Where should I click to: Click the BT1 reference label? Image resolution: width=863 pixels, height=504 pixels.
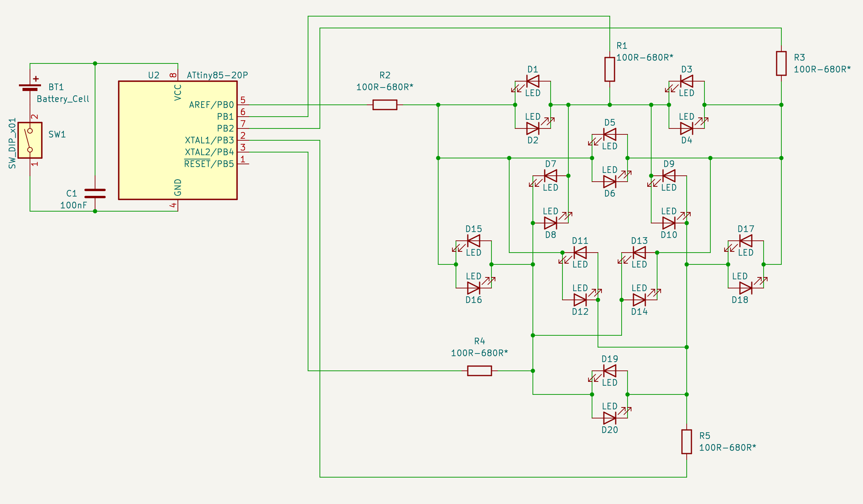(56, 87)
